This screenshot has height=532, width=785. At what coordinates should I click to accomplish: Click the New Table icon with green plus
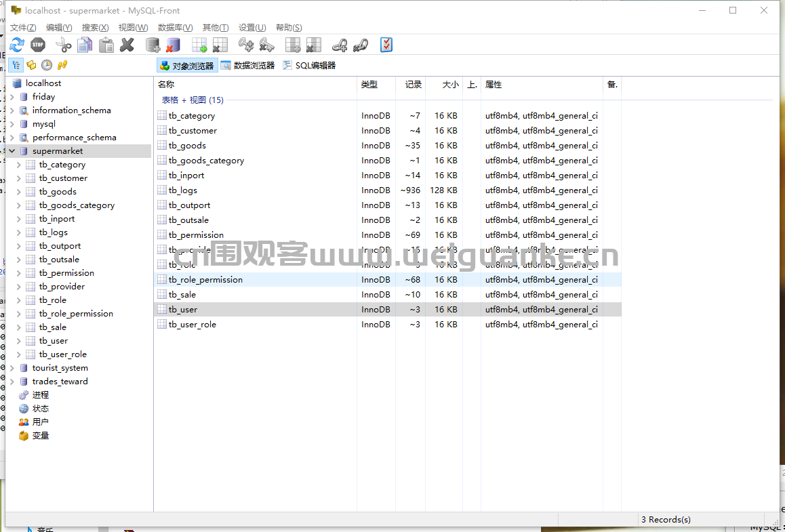point(199,45)
